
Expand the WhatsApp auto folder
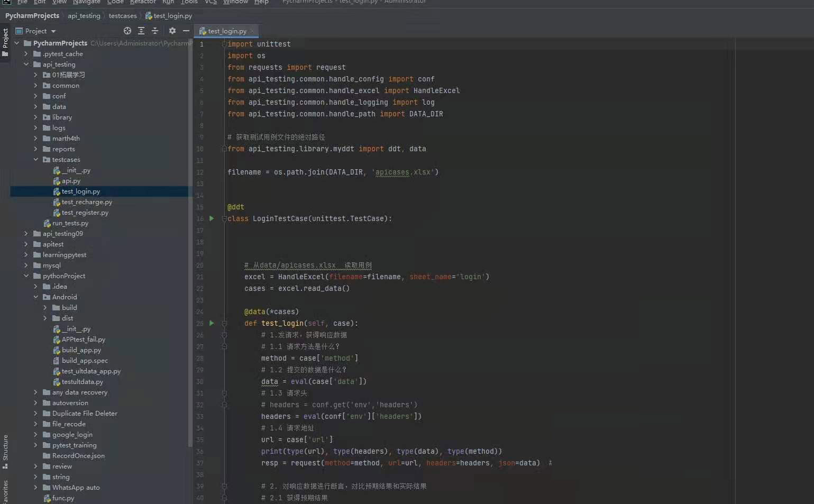point(35,487)
